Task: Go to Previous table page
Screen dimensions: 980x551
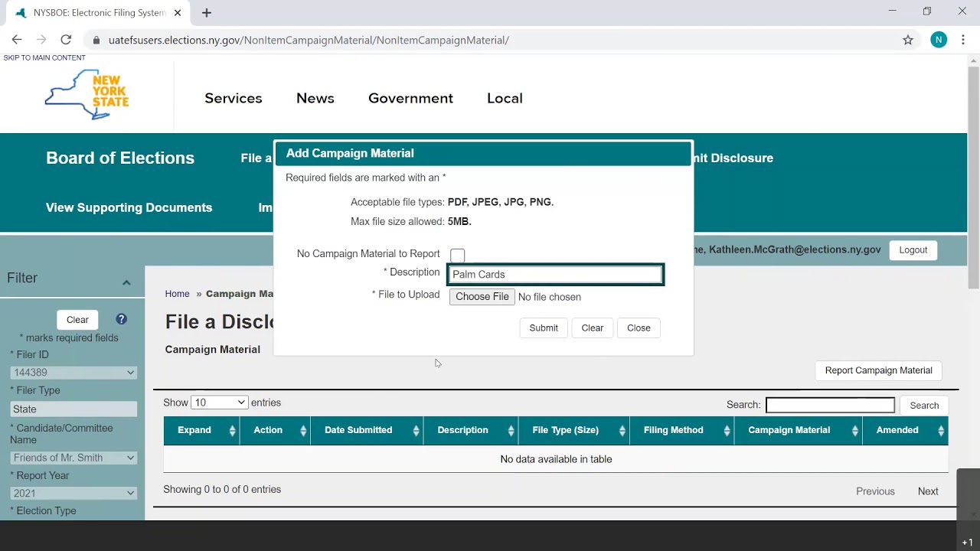Action: [x=875, y=491]
